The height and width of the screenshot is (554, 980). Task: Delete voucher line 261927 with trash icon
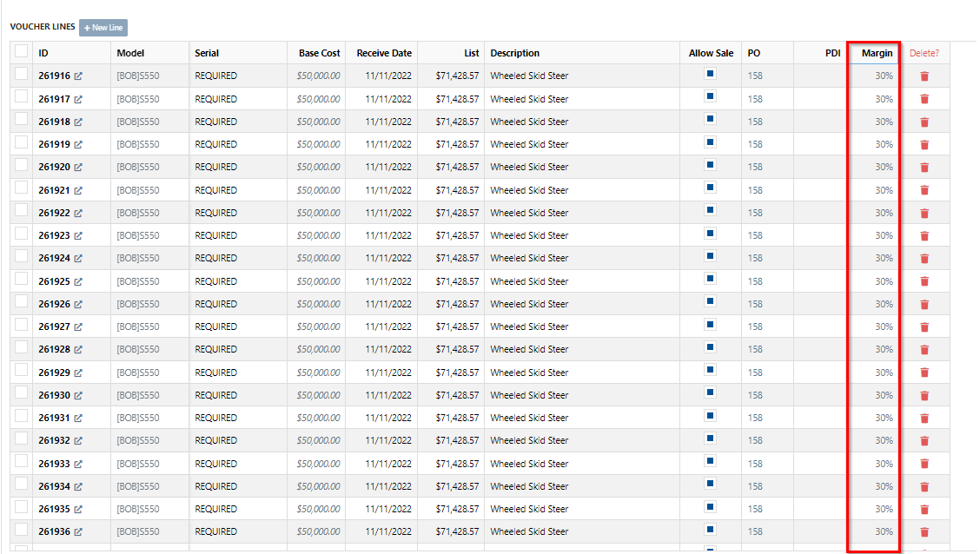pos(924,326)
